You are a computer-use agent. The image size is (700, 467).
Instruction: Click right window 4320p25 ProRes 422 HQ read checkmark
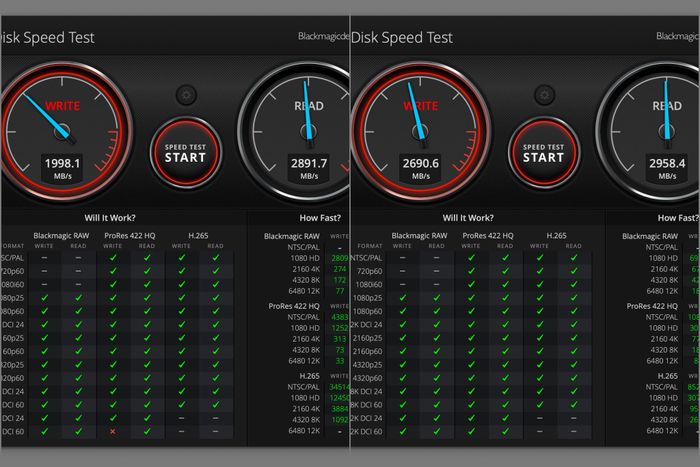[x=505, y=365]
